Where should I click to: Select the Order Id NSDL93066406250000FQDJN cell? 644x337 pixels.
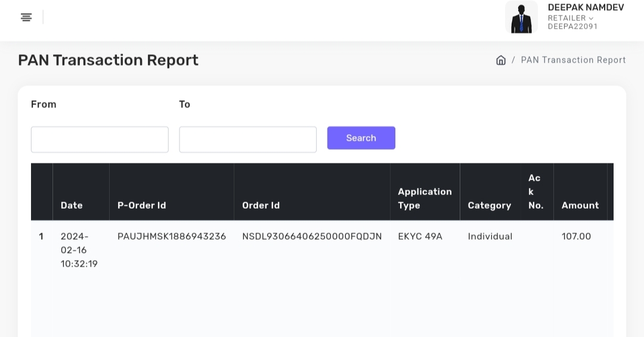312,237
